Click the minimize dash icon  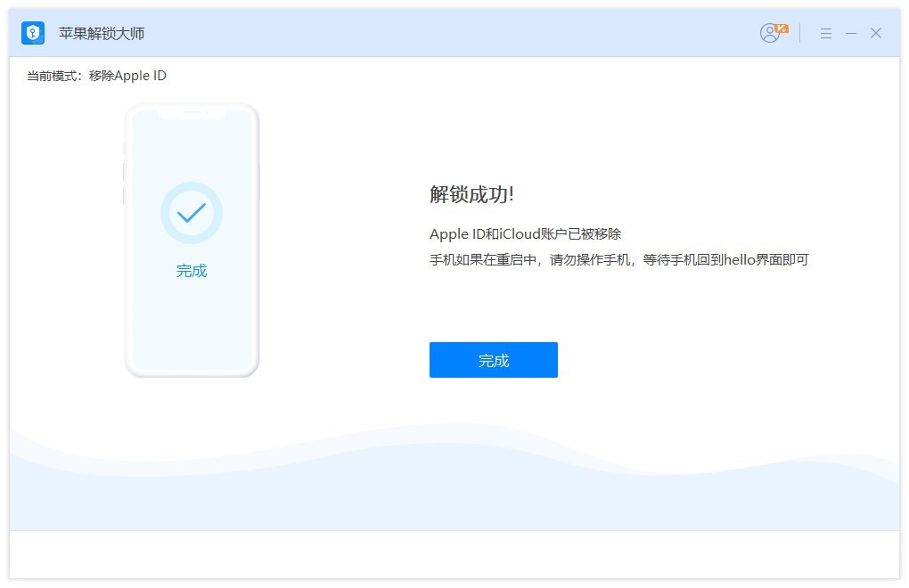pyautogui.click(x=850, y=33)
